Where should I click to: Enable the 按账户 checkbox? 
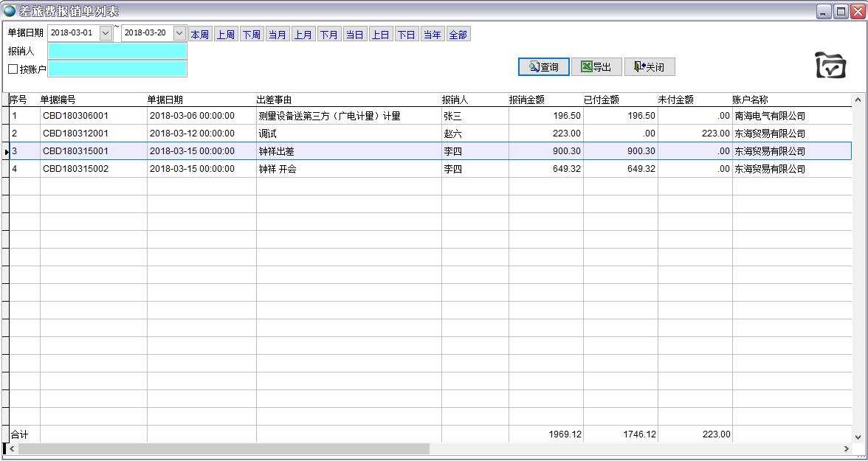click(x=13, y=69)
